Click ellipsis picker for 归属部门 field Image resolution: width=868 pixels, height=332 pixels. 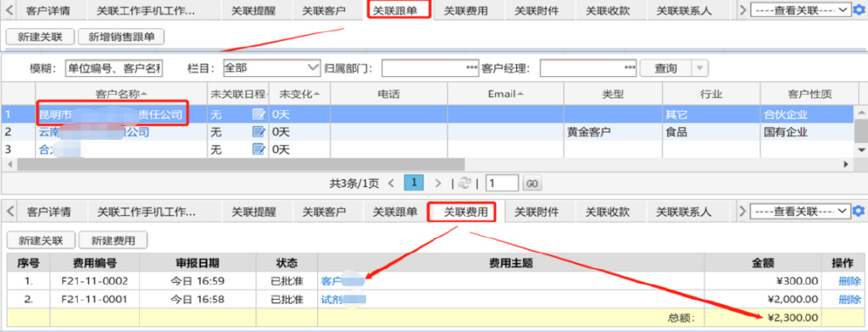coord(472,68)
